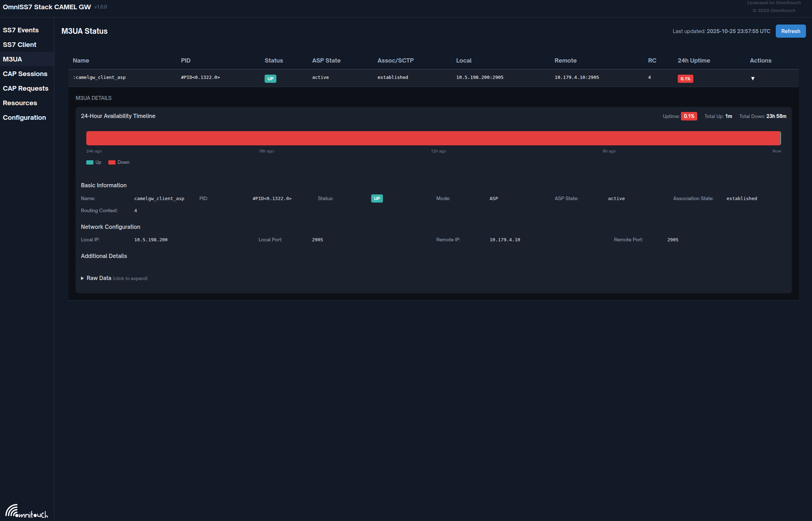The height and width of the screenshot is (521, 812).
Task: Click the UP badge in Basic Information
Action: [x=377, y=199]
